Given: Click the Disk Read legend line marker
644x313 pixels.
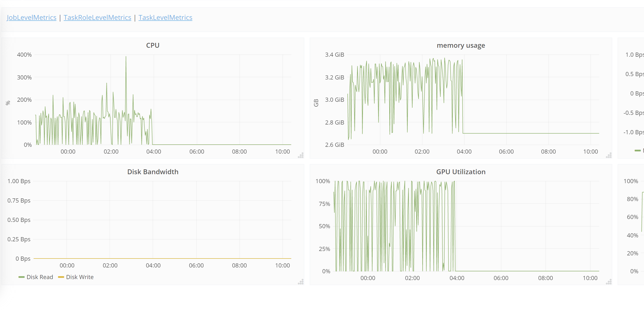Looking at the screenshot, I should (x=22, y=277).
